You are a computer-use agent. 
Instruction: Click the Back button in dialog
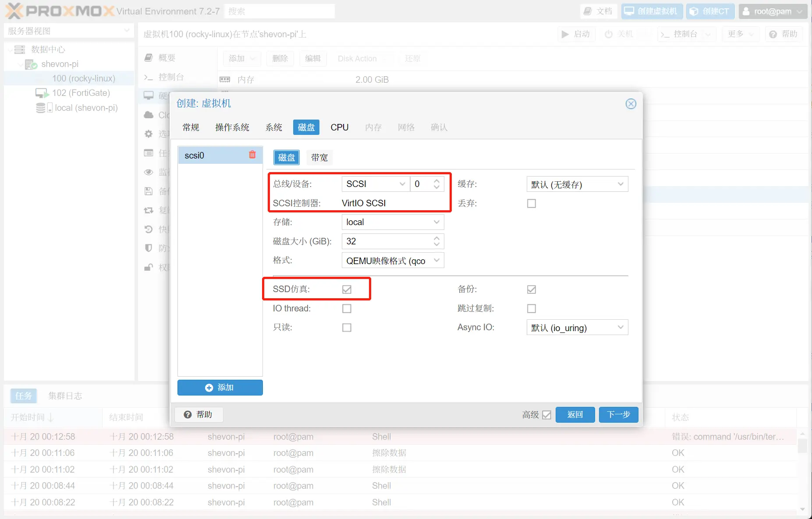click(575, 414)
